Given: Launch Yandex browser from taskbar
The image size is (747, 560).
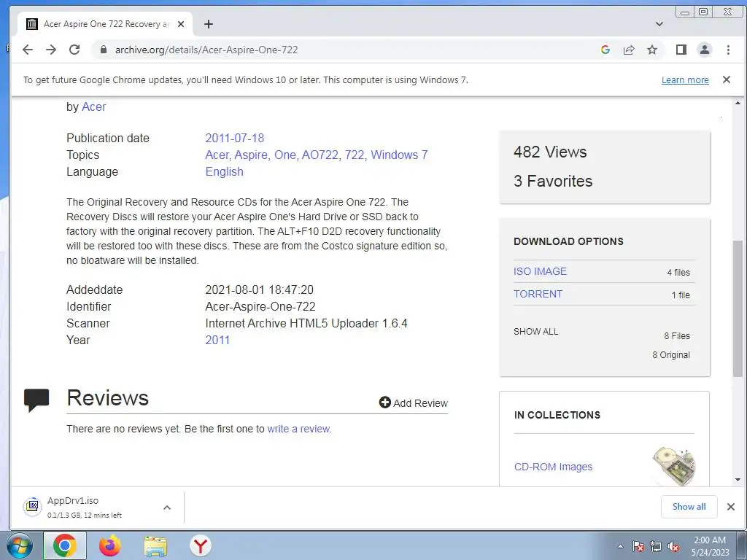Looking at the screenshot, I should pyautogui.click(x=201, y=545).
